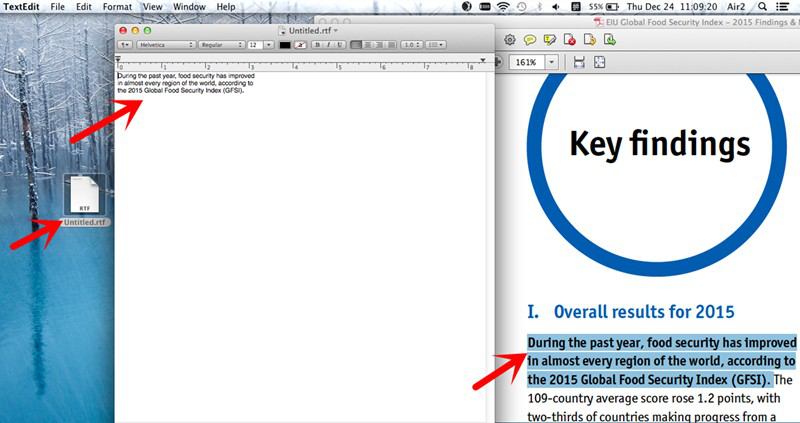The height and width of the screenshot is (423, 800).
Task: Toggle underline formatting in TextEdit
Action: (339, 45)
